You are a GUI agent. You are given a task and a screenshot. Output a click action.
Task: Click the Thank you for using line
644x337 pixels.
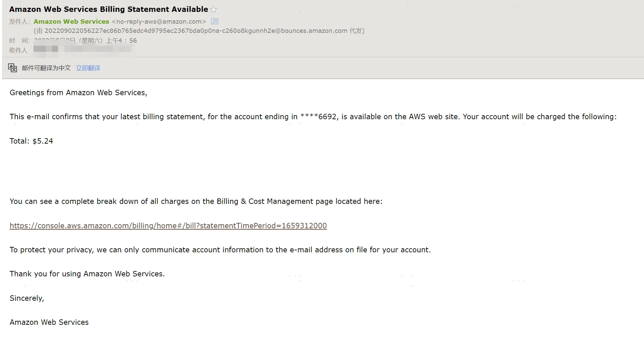click(87, 274)
